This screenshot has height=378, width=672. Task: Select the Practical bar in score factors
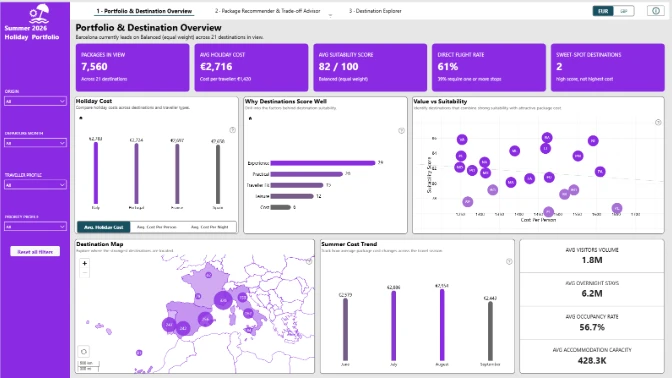[306, 174]
